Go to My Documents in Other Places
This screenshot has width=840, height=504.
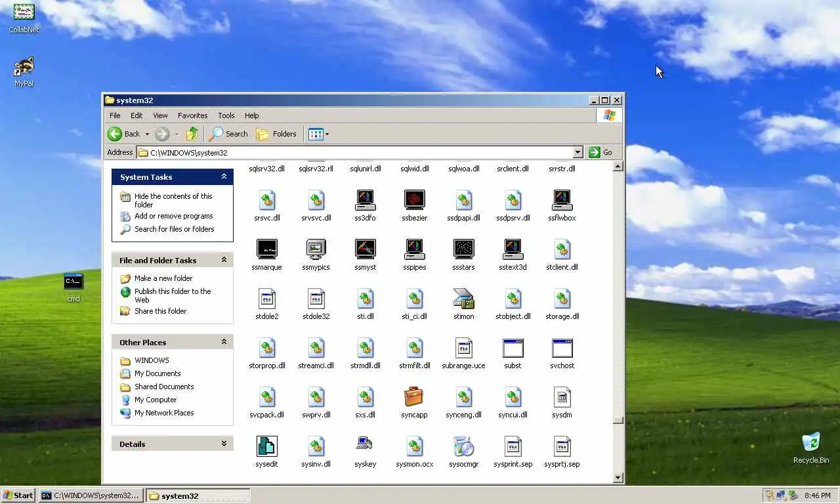coord(157,373)
